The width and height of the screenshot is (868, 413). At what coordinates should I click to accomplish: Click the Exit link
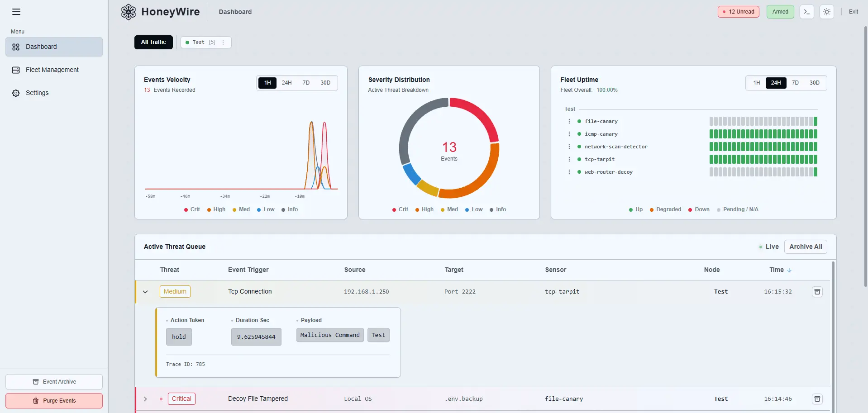(854, 12)
